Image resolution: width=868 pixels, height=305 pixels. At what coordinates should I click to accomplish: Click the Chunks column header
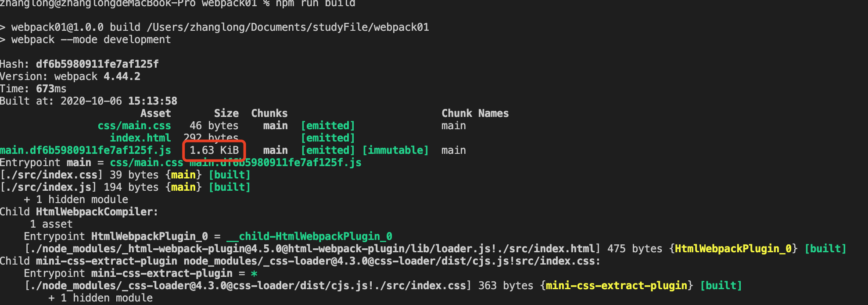pyautogui.click(x=269, y=113)
